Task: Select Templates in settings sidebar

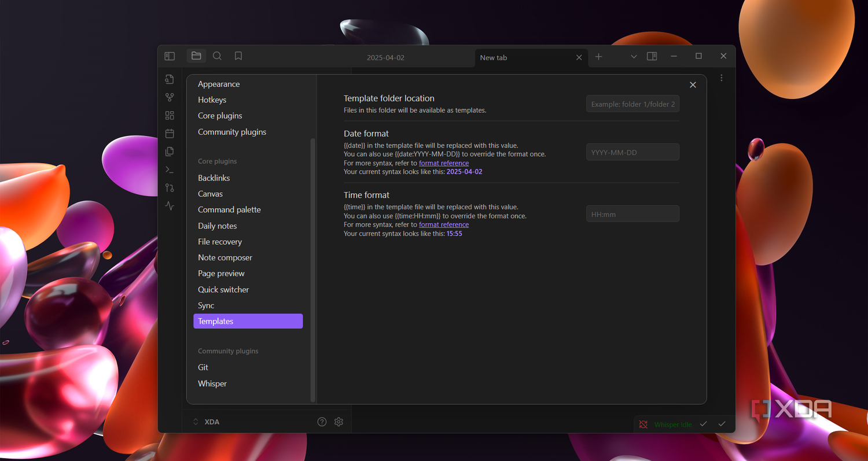Action: click(248, 321)
